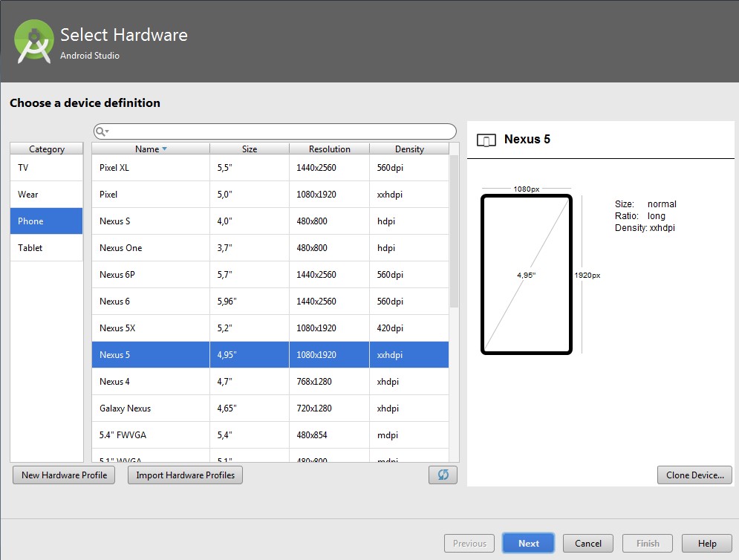This screenshot has width=739, height=560.
Task: Select the Wear category
Action: pos(46,195)
